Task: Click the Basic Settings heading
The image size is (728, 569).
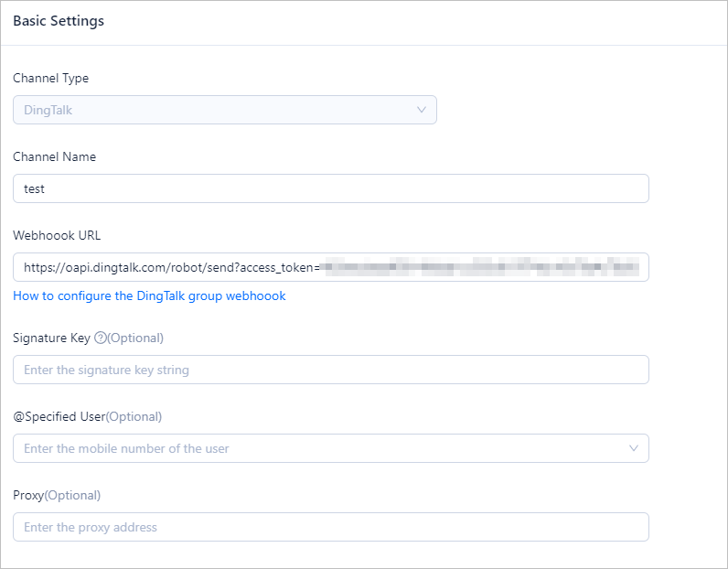Action: [59, 21]
